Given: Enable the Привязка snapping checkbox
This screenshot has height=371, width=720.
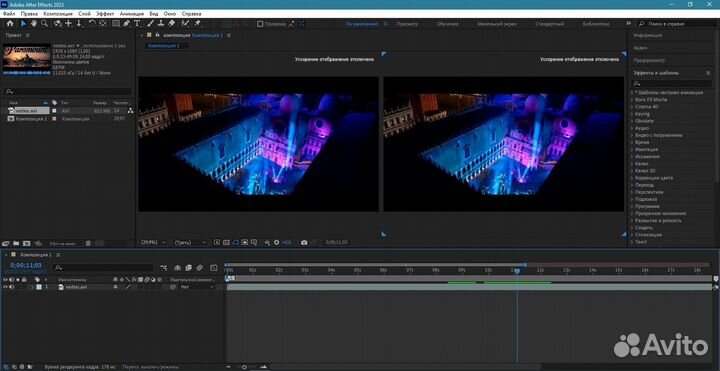Looking at the screenshot, I should tap(260, 24).
